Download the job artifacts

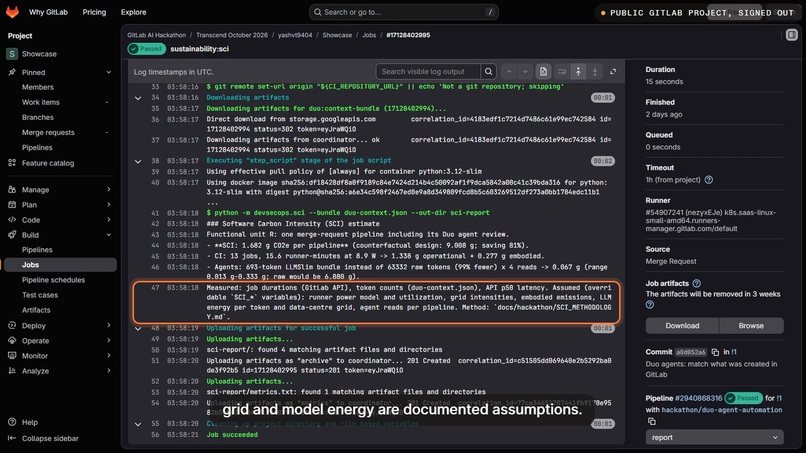682,325
